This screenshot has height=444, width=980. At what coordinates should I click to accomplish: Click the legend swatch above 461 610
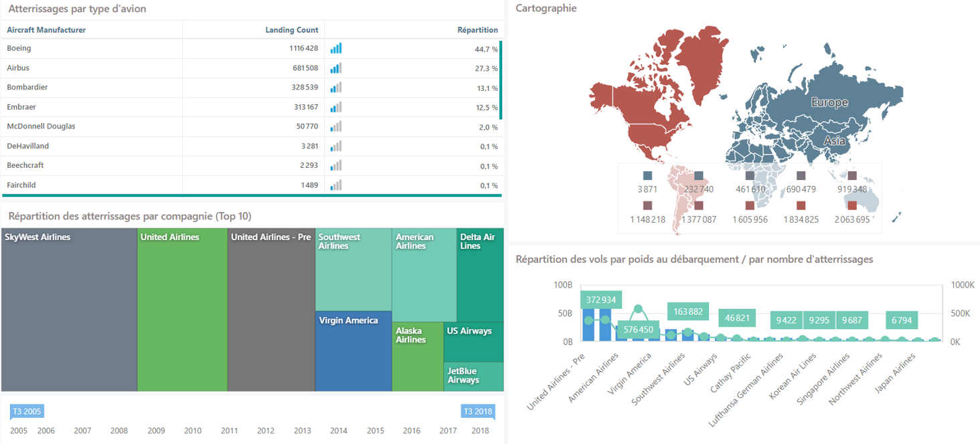750,176
